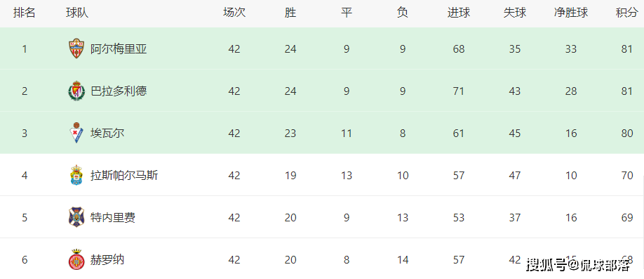
Task: Select the 特内里费 team name
Action: coord(113,217)
